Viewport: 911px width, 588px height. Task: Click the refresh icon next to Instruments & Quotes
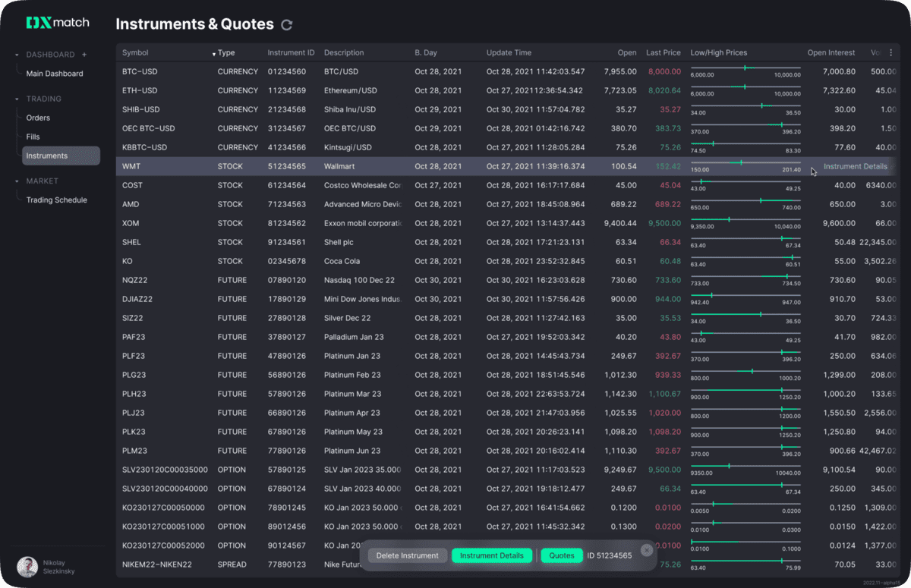coord(287,24)
